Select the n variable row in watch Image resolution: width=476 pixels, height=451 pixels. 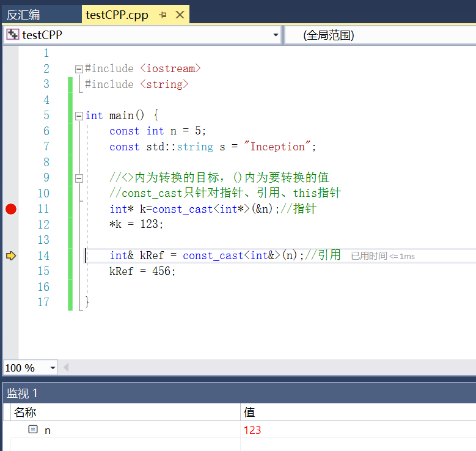coord(240,430)
